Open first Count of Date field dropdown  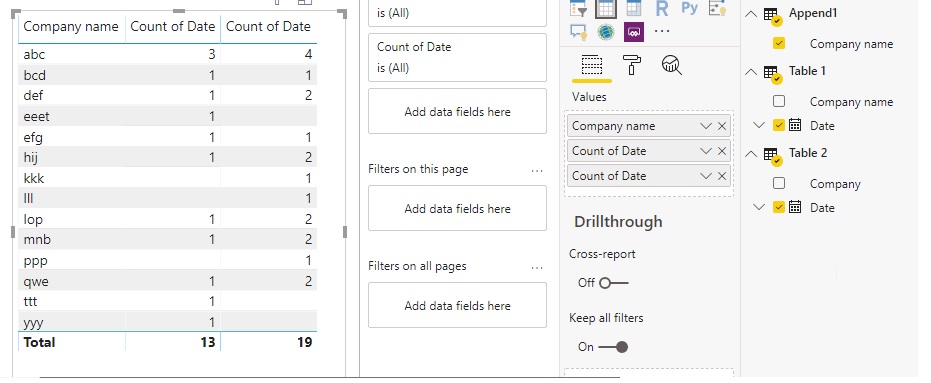coord(706,151)
